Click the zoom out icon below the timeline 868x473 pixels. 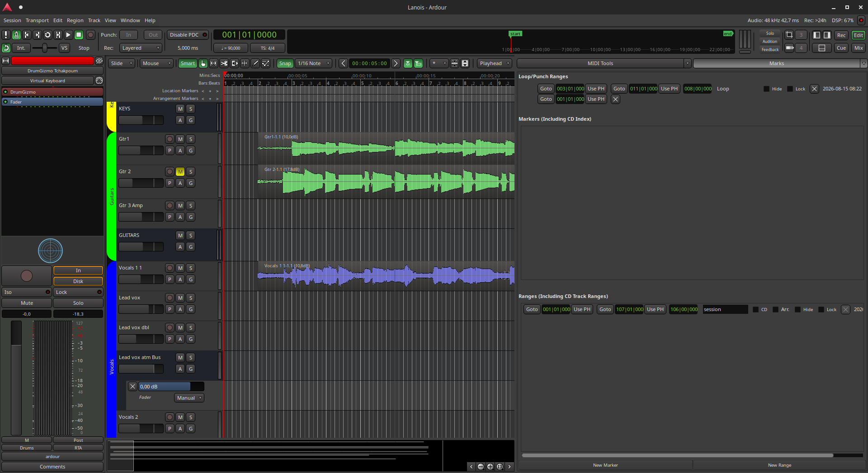point(481,467)
